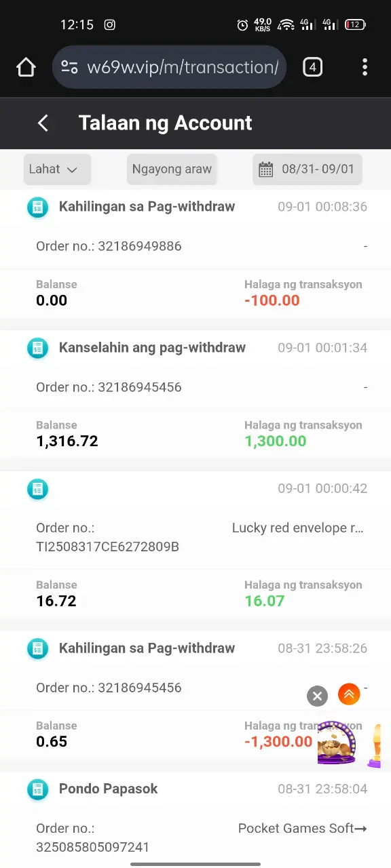Screen dimensions: 391x868
Task: Tap the browser home icon
Action: pyautogui.click(x=26, y=67)
